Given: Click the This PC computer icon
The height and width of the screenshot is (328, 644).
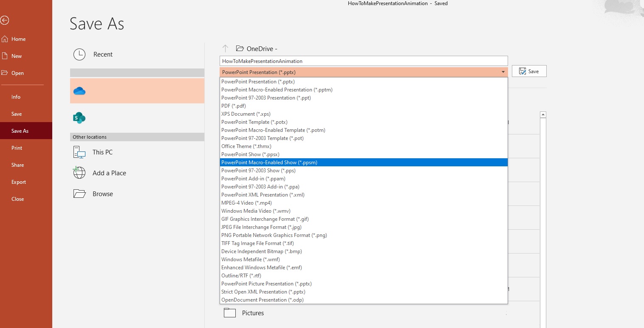Looking at the screenshot, I should [x=79, y=152].
